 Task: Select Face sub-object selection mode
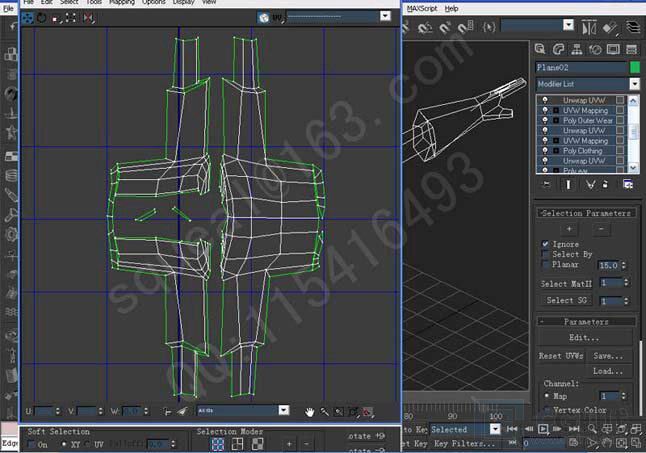pos(257,444)
